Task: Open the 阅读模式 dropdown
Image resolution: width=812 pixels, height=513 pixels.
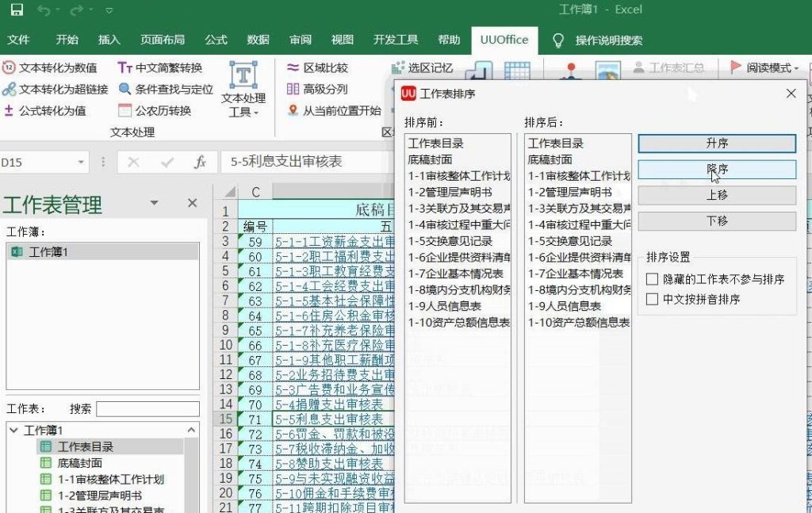Action: pyautogui.click(x=765, y=68)
